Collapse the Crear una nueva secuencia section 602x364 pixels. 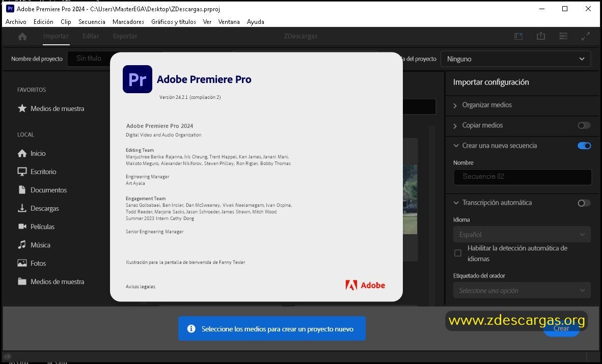click(456, 146)
